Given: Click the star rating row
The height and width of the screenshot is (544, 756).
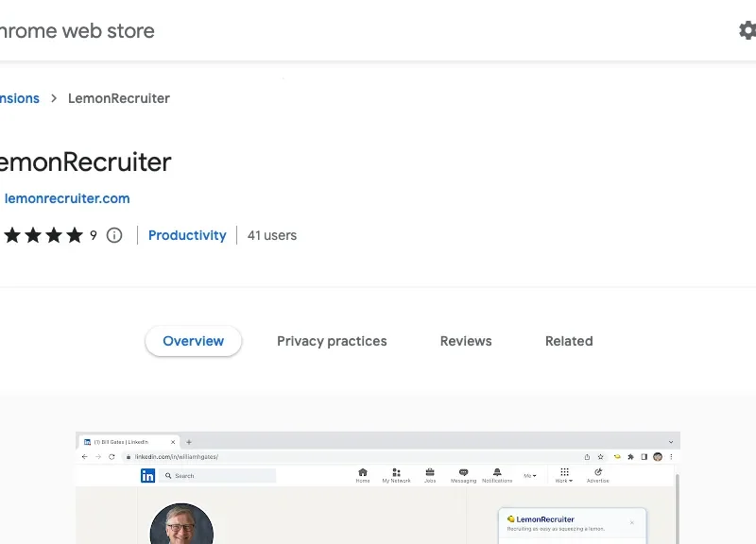Looking at the screenshot, I should (43, 235).
